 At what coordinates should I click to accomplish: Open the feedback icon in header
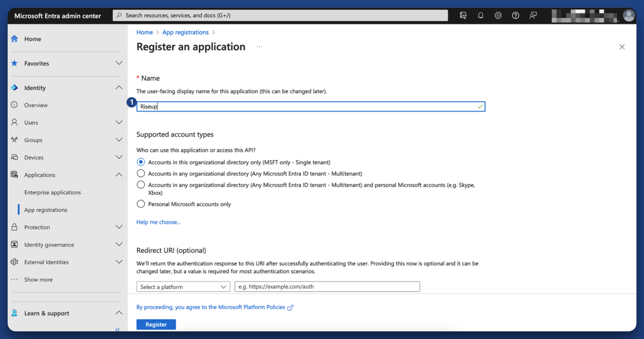[533, 15]
